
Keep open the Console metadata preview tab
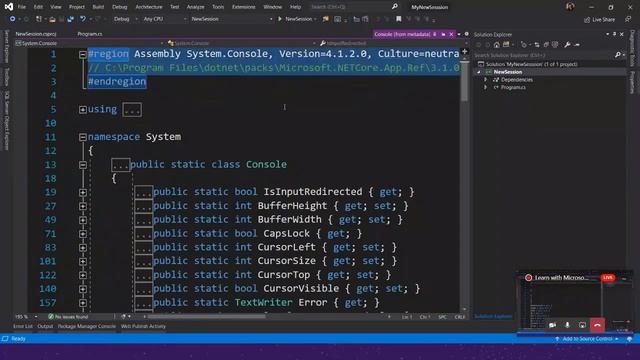[443, 34]
